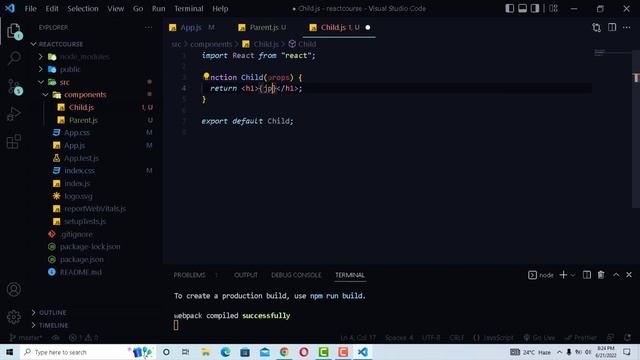Screen dimensions: 640x360
Task: Open the Run and Debug view
Action: click(x=14, y=114)
